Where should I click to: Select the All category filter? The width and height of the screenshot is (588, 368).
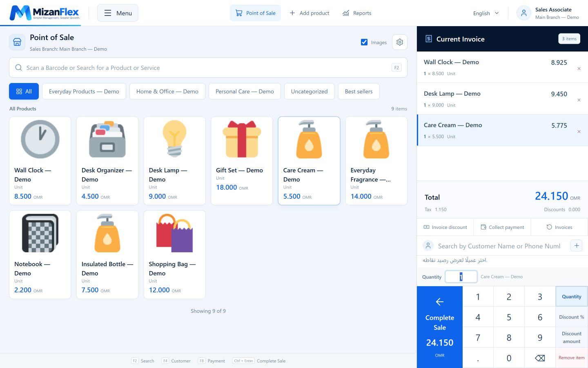[24, 91]
